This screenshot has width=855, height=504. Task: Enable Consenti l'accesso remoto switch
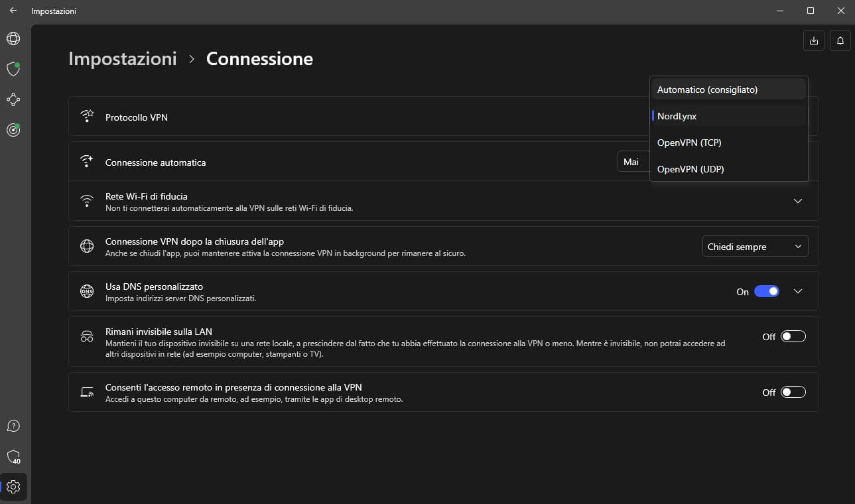pyautogui.click(x=793, y=392)
